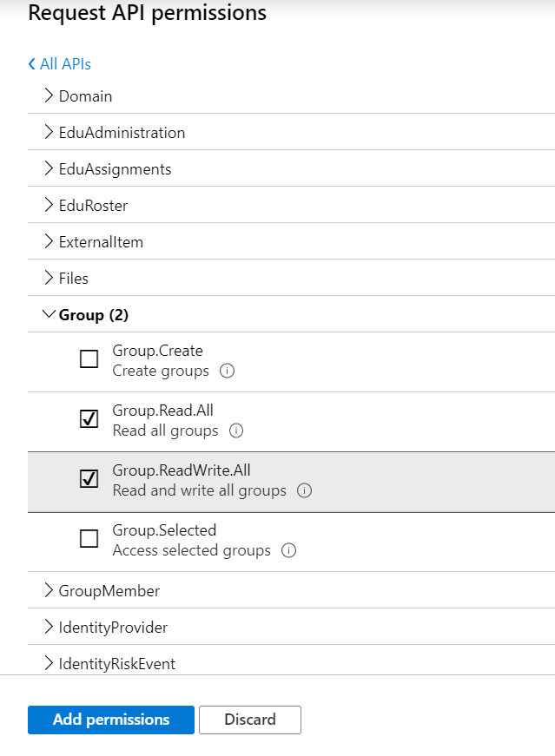Open IdentityProvider permissions list
This screenshot has height=756, width=555.
(292, 627)
